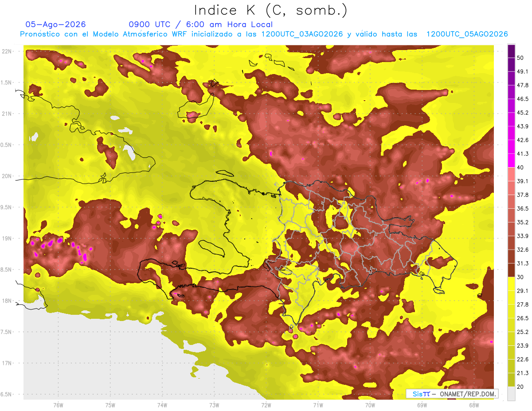Click the '25.2' value on the color scale
532x411 pixels.
pos(523,332)
